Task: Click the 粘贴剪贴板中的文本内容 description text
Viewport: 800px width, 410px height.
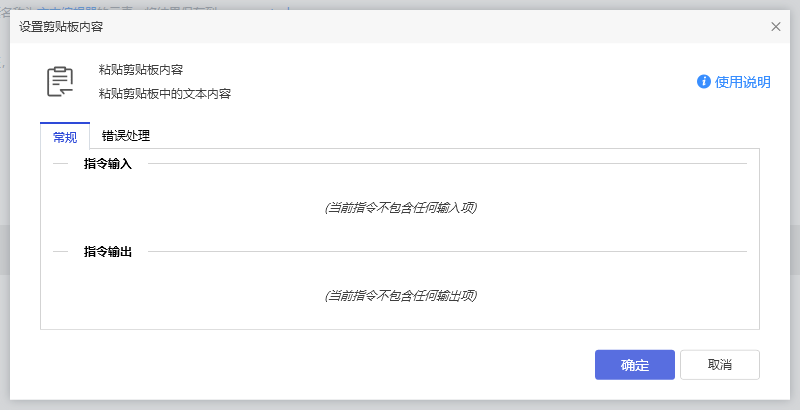Action: [165, 94]
